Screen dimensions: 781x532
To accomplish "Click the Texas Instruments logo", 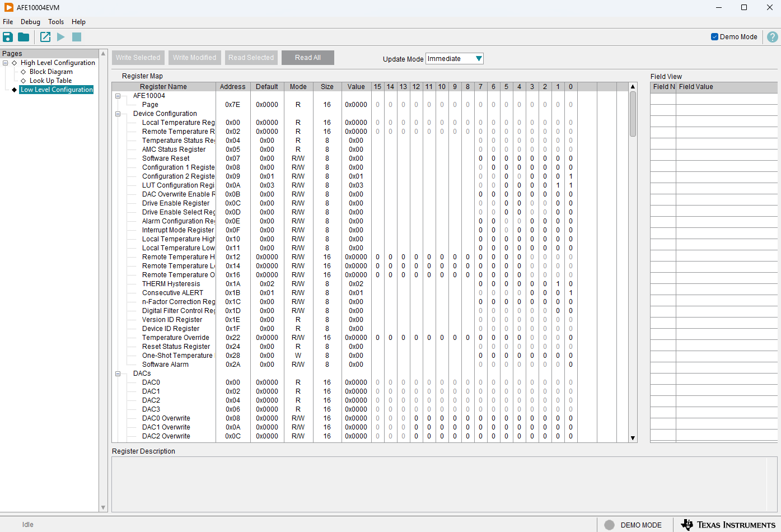I will (728, 525).
